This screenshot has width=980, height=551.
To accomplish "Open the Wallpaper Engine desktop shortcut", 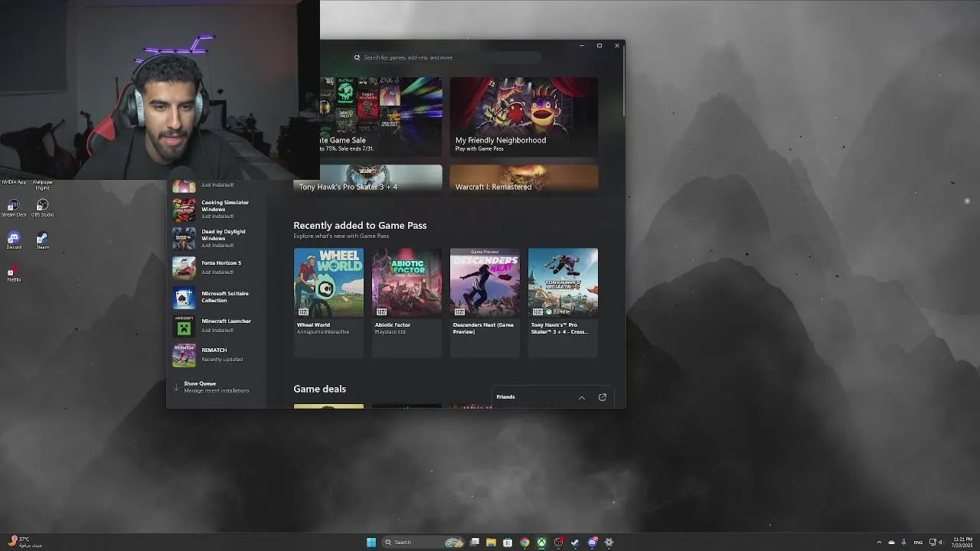I will click(x=42, y=184).
